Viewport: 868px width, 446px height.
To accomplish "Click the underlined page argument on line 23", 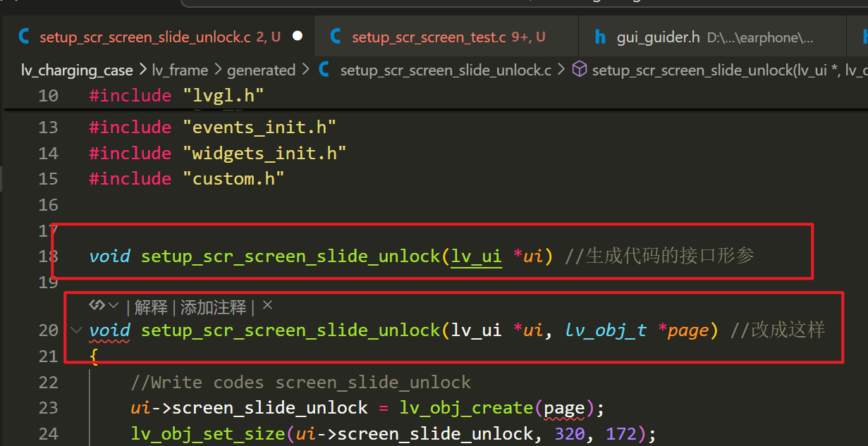I will (x=564, y=409).
